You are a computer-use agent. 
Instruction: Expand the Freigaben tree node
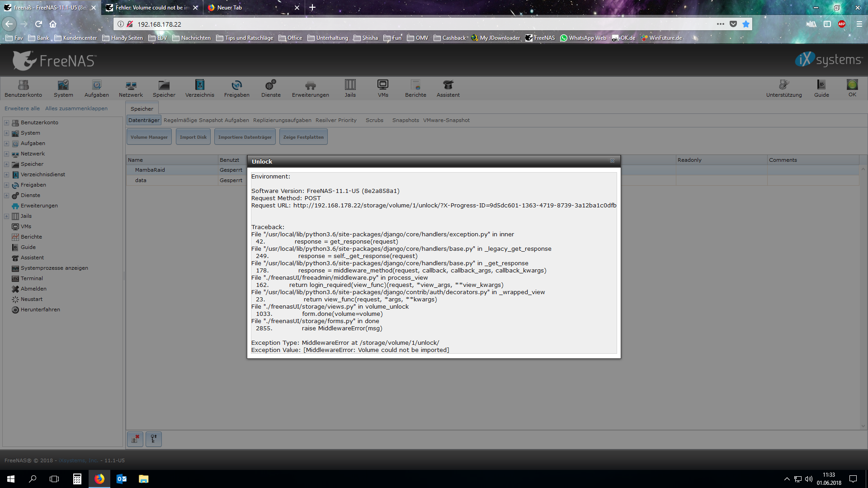[x=6, y=185]
